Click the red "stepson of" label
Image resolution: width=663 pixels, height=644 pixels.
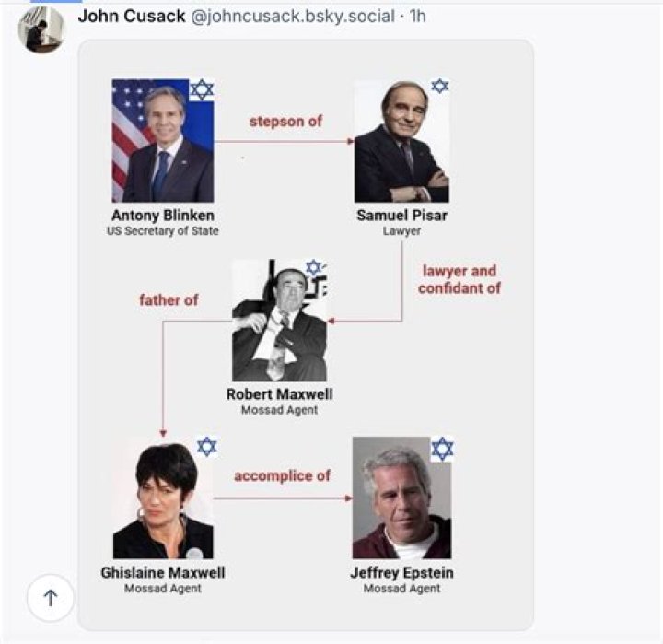(285, 121)
